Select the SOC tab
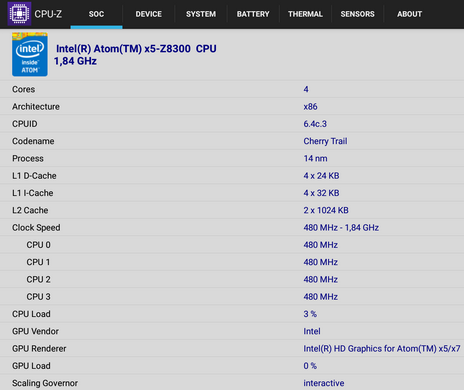The image size is (464, 390). [x=96, y=14]
